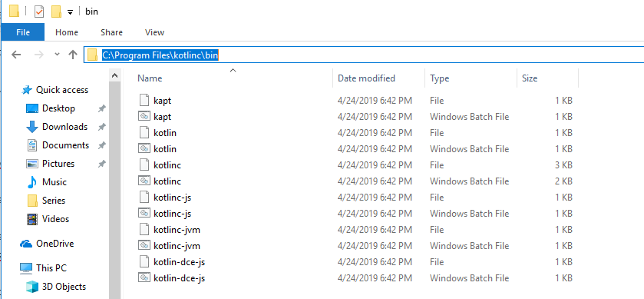Sort files by Date modified column

[366, 78]
